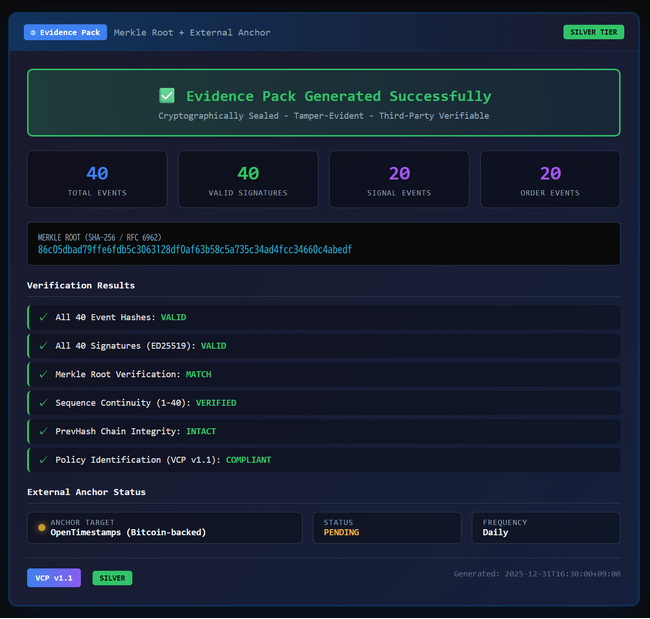Image resolution: width=650 pixels, height=619 pixels.
Task: Click the MATCH status text
Action: point(198,374)
